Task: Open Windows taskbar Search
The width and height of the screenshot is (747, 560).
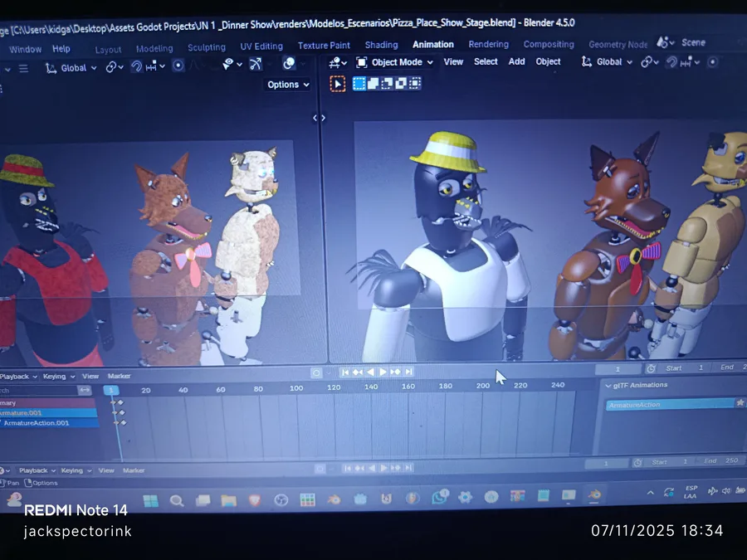Action: [x=177, y=500]
